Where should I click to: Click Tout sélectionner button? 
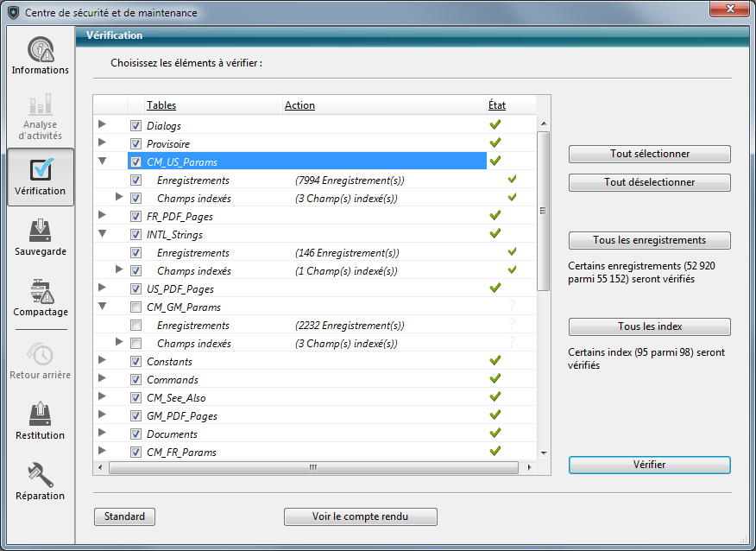[650, 154]
